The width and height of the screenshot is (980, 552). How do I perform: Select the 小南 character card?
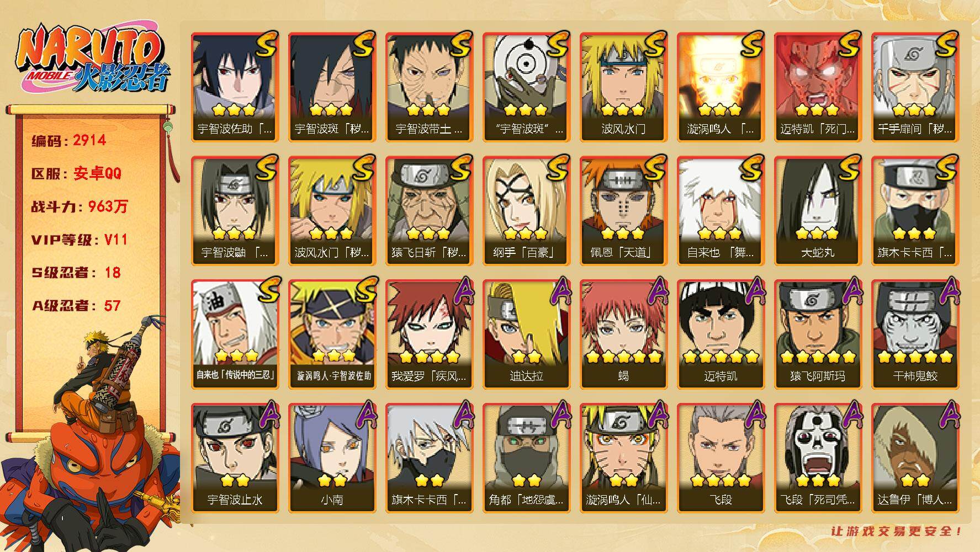click(332, 458)
